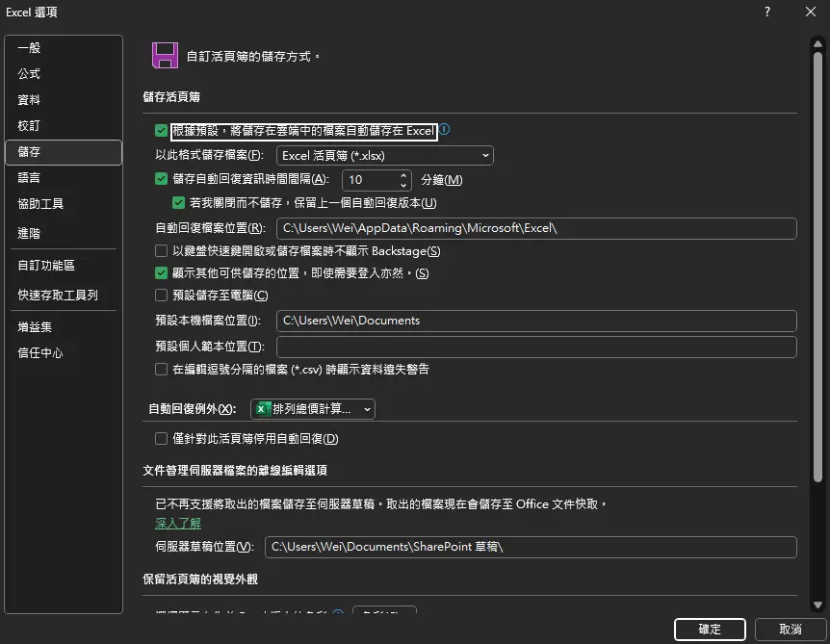The width and height of the screenshot is (830, 644).
Task: Click the vertical scrollbar thumb
Action: pyautogui.click(x=817, y=267)
